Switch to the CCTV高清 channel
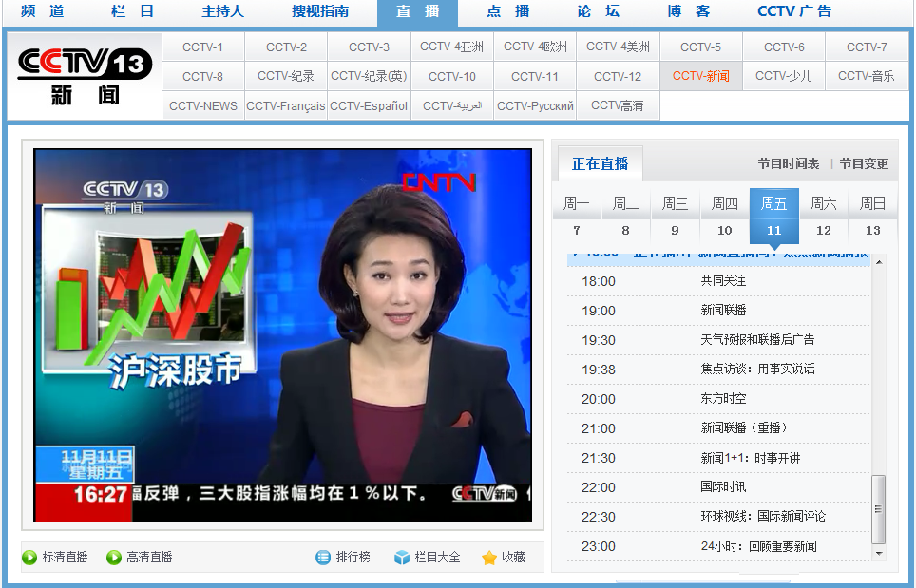Screen dimensions: 916x588 tap(618, 105)
